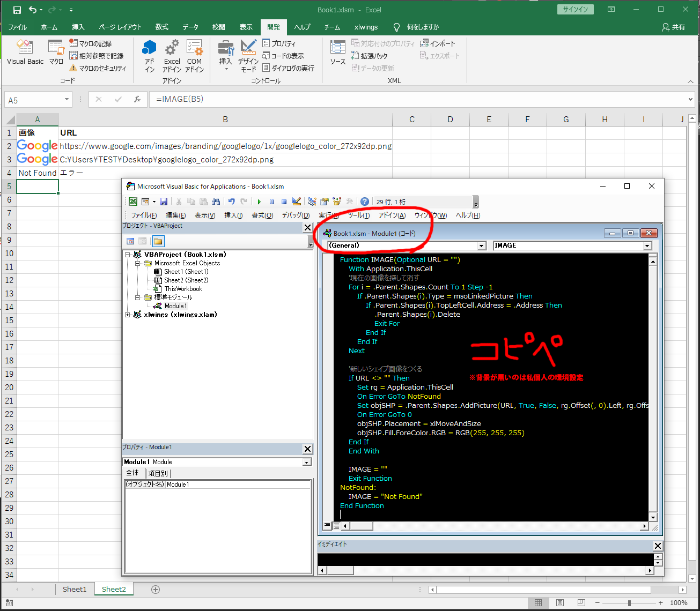The image size is (700, 611).
Task: Expand the Excel formula bar
Action: [690, 99]
